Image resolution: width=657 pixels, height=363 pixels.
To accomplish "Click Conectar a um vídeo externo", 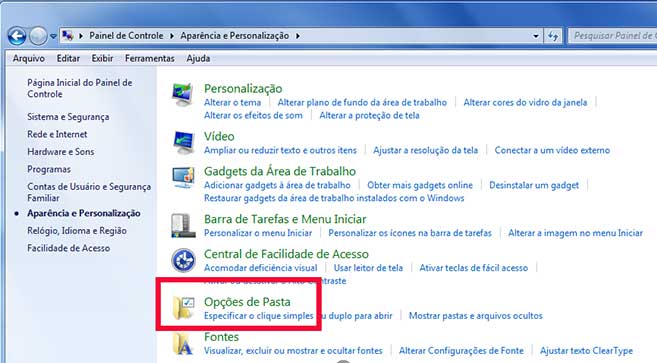I will point(552,150).
